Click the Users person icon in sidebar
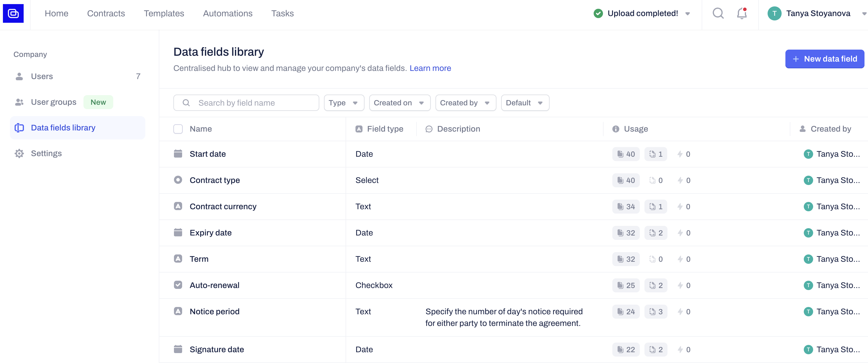This screenshot has width=868, height=363. 19,76
